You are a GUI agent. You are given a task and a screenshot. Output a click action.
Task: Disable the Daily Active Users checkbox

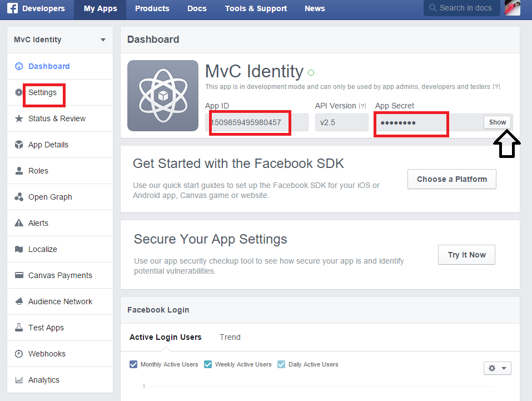[281, 364]
